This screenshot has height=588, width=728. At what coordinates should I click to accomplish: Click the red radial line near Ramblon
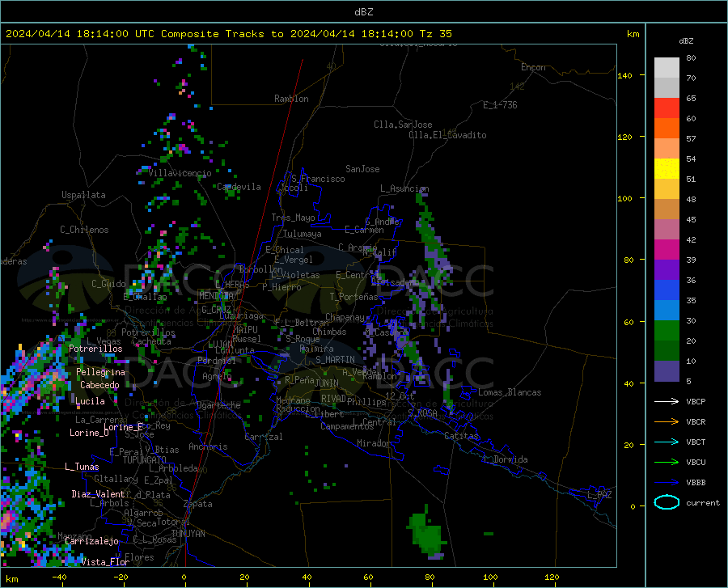pos(244,312)
